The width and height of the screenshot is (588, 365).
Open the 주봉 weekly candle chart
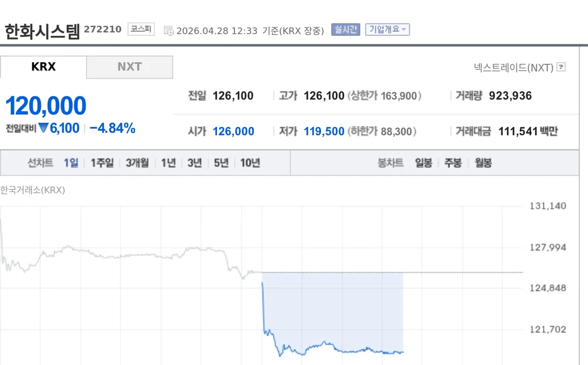(453, 163)
